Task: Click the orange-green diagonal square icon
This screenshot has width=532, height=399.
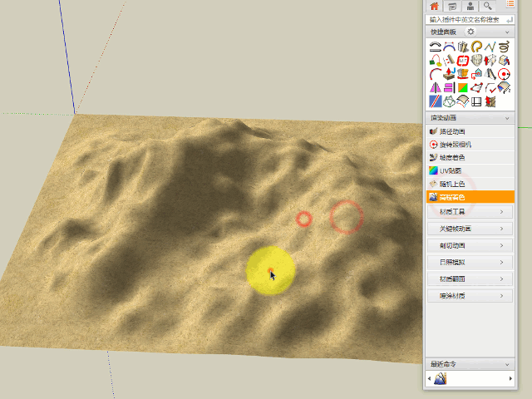Action: pos(463,87)
